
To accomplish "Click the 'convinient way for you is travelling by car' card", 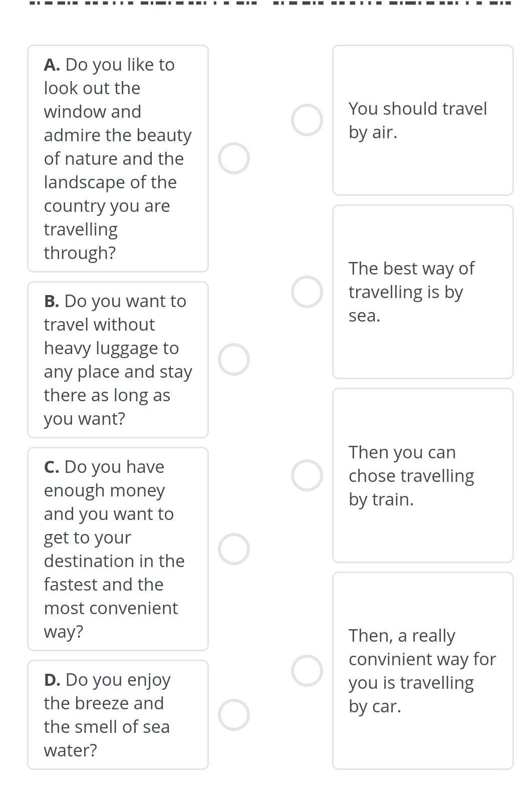I will tap(423, 671).
